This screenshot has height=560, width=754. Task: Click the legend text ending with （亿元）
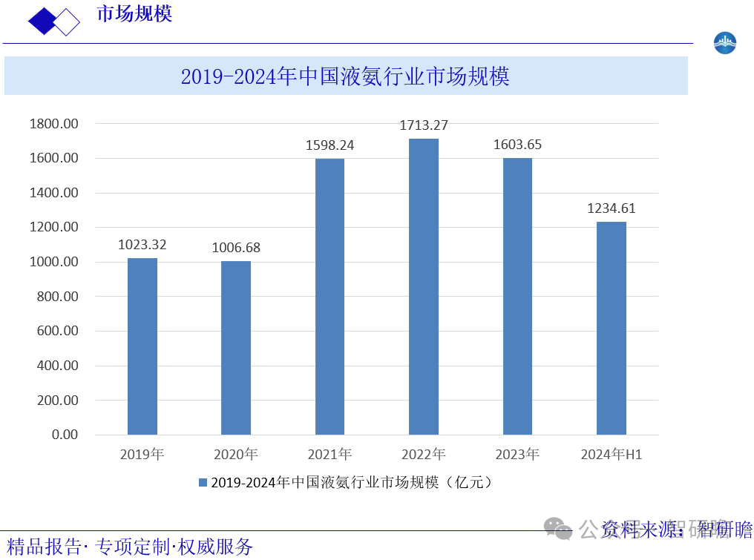351,483
